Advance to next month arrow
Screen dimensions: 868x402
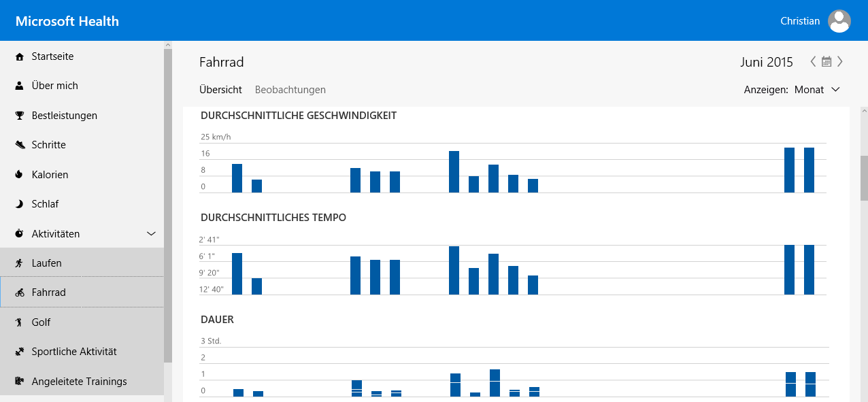click(x=840, y=62)
